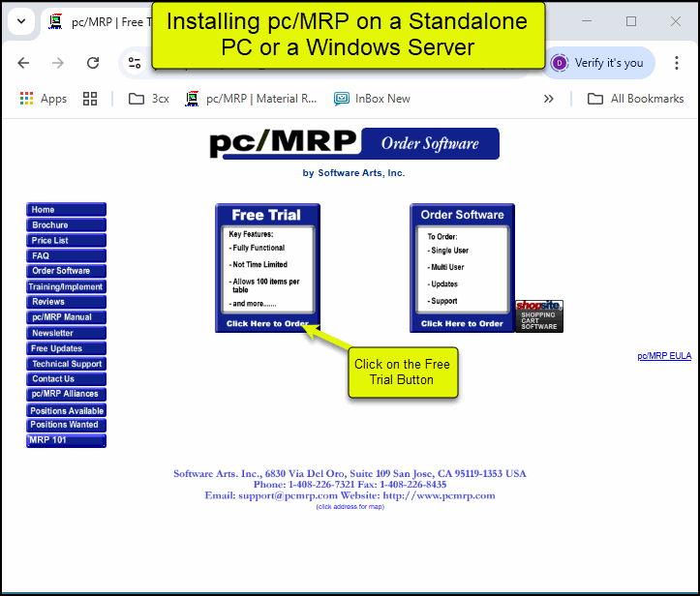Open the 3cx bookmark folder

pyautogui.click(x=149, y=99)
